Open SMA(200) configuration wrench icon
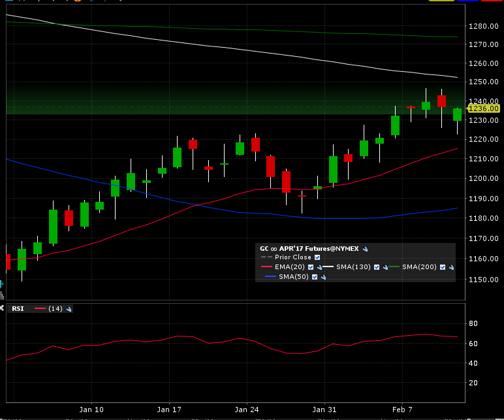Screen dimensions: 504x420 (452, 267)
